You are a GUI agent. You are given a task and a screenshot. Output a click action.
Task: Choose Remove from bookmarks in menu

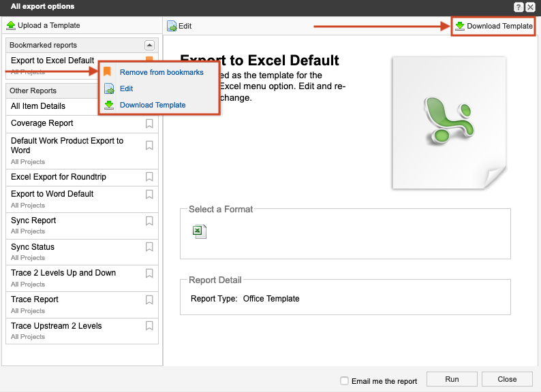tap(161, 72)
